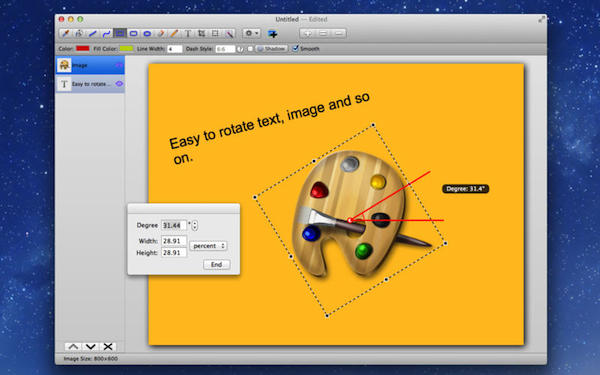600x375 pixels.
Task: Hide the 'Easy to rotate' text layer
Action: [x=119, y=84]
